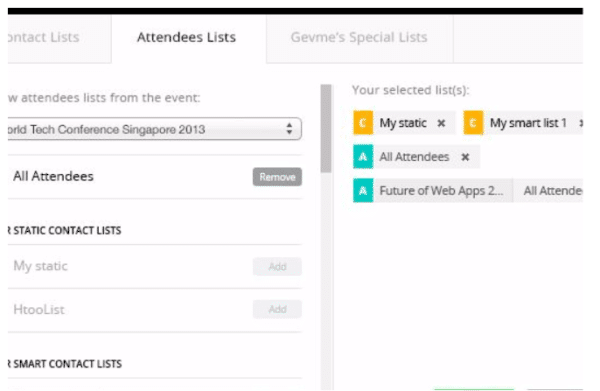Click the HtooList row name
Image resolution: width=600 pixels, height=391 pixels.
click(39, 309)
